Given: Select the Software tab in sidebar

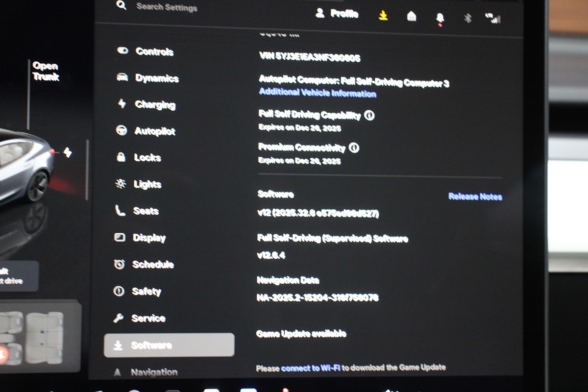Looking at the screenshot, I should (x=169, y=345).
